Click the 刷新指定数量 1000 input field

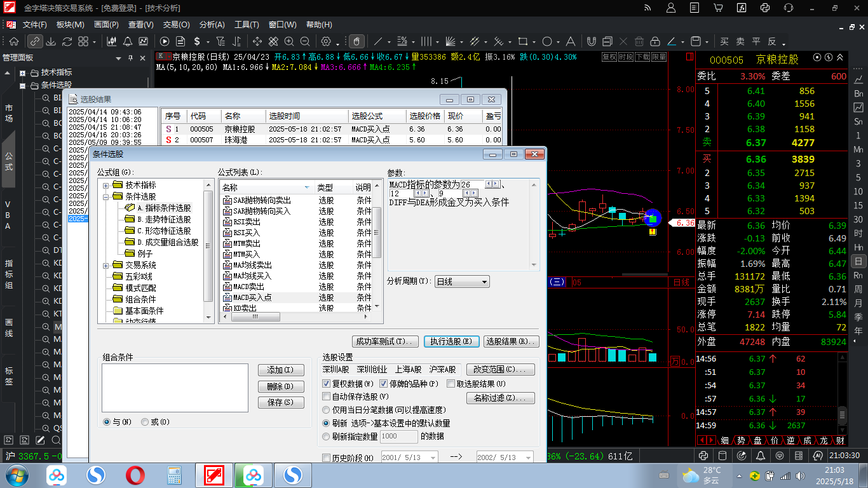pyautogui.click(x=398, y=437)
